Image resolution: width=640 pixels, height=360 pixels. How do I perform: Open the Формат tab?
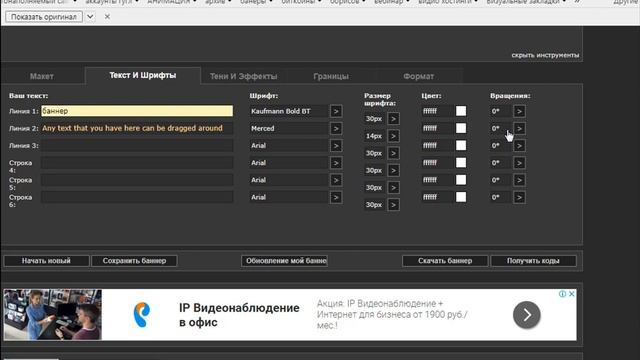coord(419,76)
